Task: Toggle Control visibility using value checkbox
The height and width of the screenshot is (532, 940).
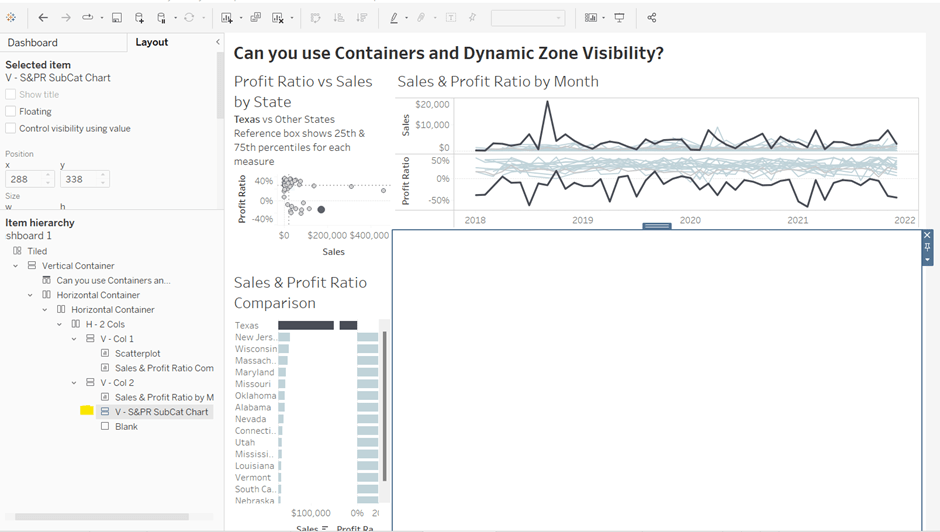Action: tap(11, 128)
